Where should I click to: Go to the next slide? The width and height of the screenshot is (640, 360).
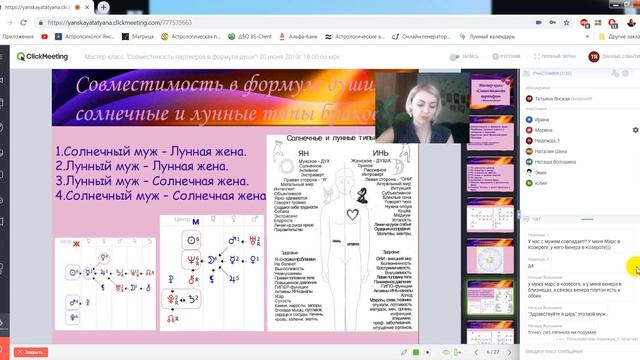coord(509,352)
